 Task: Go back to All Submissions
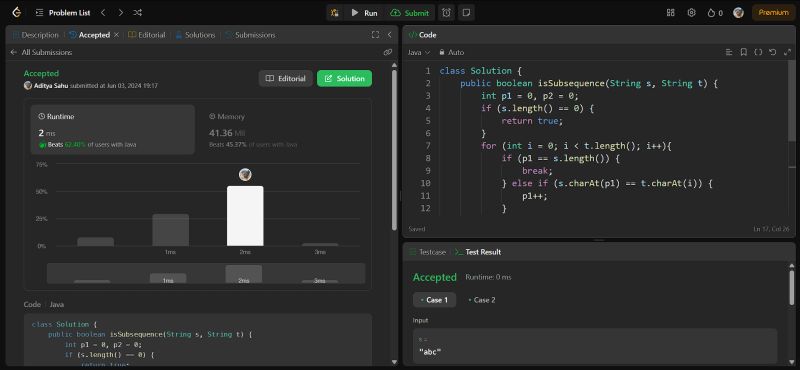[x=41, y=52]
